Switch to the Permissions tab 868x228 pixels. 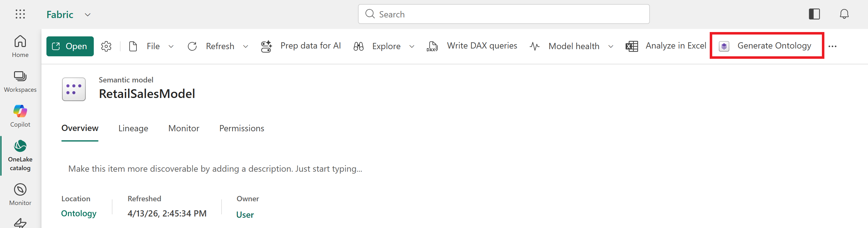click(241, 128)
